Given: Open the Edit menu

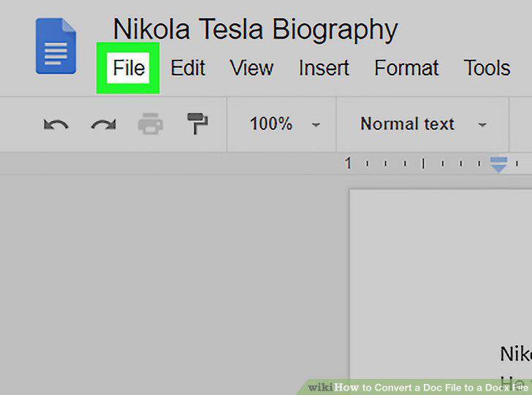Looking at the screenshot, I should coord(188,68).
